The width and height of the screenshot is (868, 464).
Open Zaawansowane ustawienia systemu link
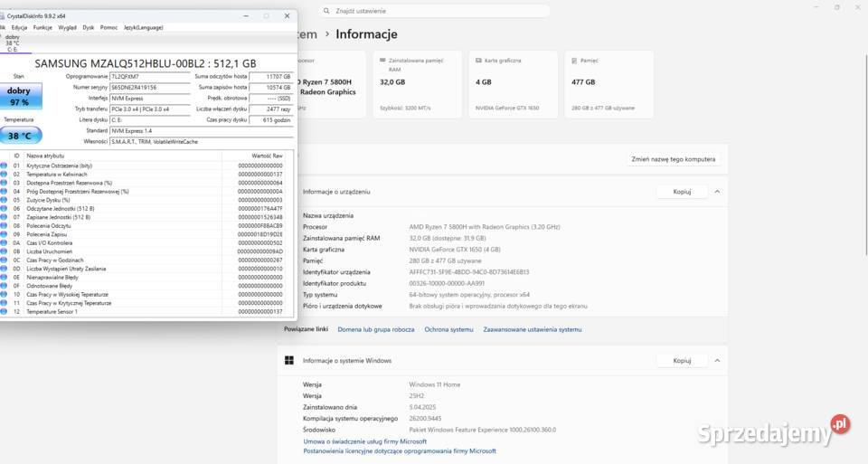(533, 329)
